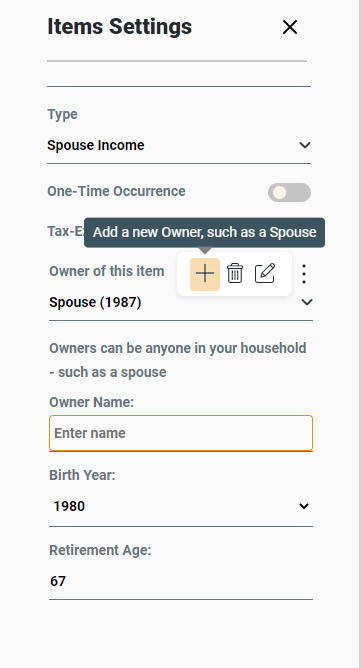Image resolution: width=362 pixels, height=668 pixels.
Task: Click the Owner Name label
Action: click(92, 402)
